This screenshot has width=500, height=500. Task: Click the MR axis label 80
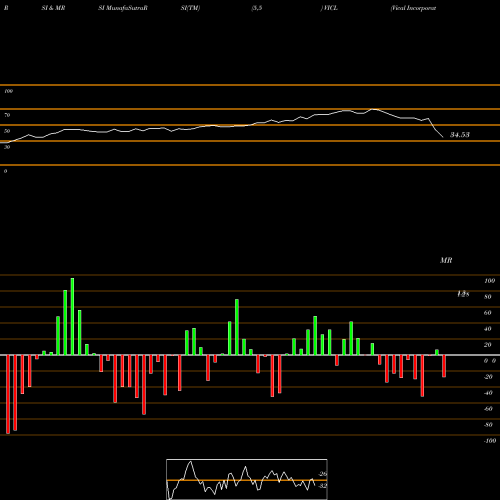click(x=488, y=297)
